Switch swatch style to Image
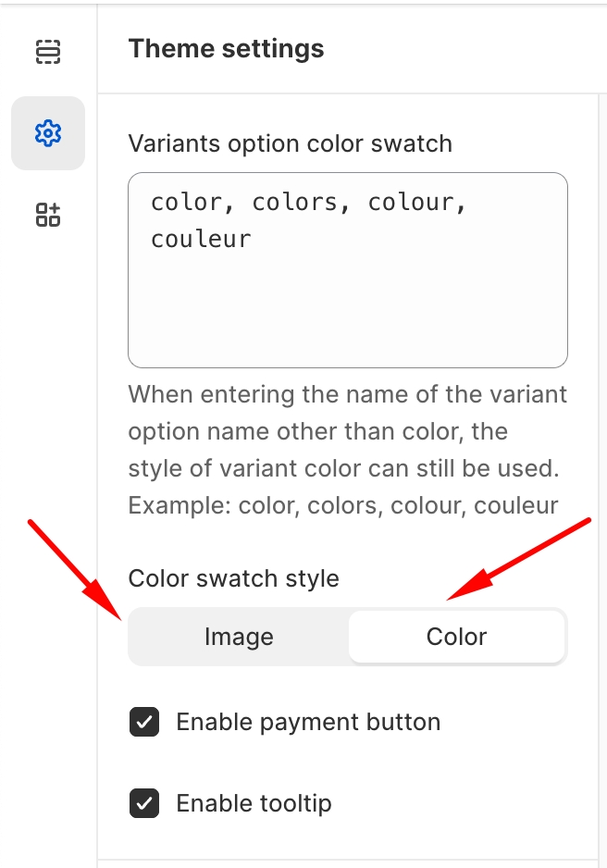The height and width of the screenshot is (868, 607). click(239, 637)
